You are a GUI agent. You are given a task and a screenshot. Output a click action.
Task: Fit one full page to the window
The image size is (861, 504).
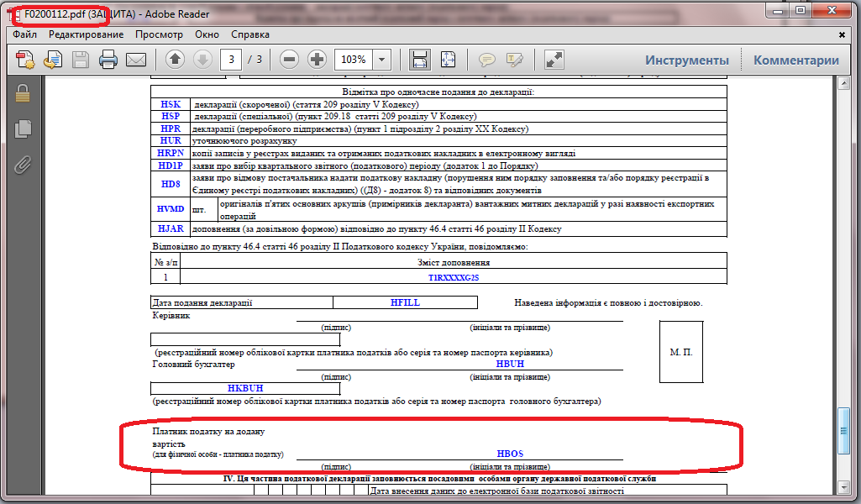tap(448, 60)
